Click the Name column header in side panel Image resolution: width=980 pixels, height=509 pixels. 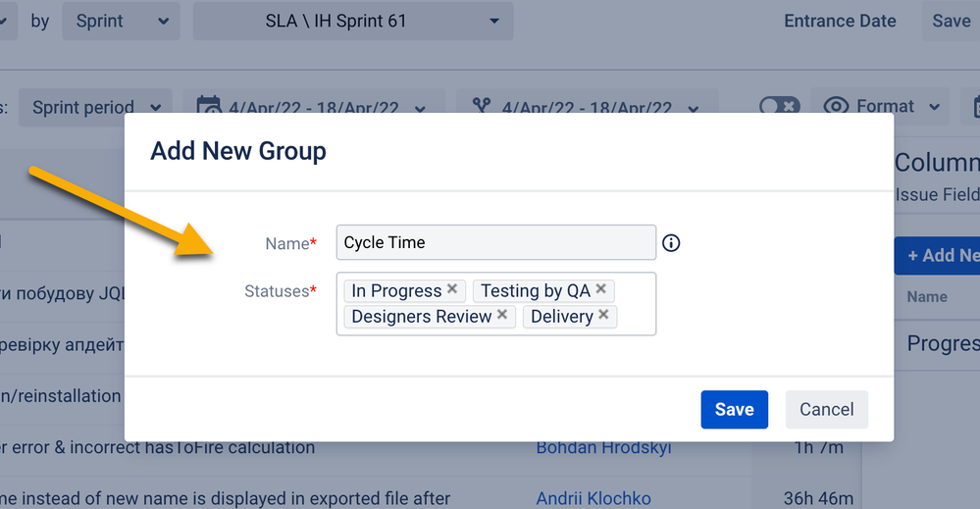tap(927, 296)
